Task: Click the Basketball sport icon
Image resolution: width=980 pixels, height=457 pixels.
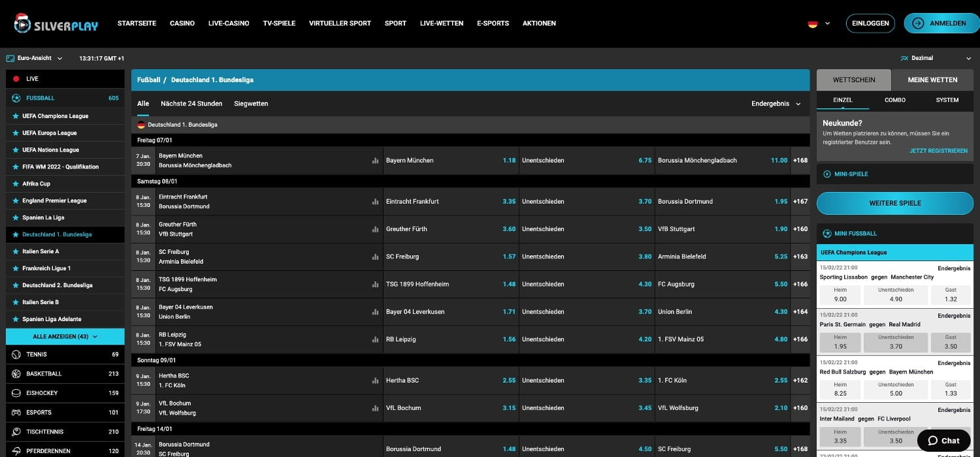Action: point(16,374)
